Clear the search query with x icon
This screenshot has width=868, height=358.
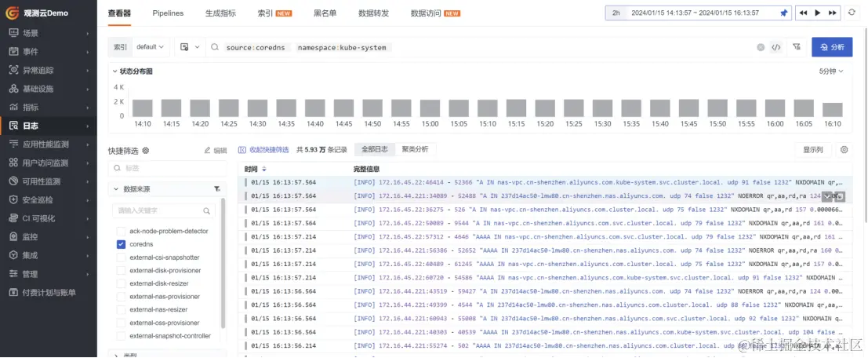coord(761,47)
